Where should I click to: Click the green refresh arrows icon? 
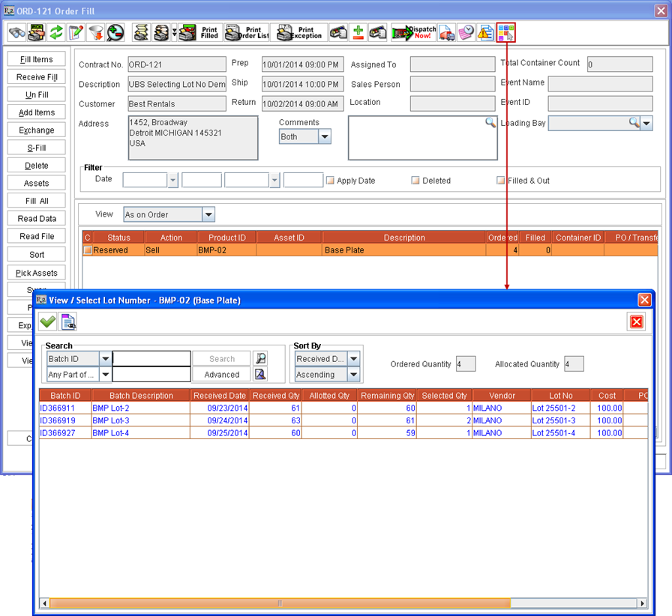click(x=55, y=32)
